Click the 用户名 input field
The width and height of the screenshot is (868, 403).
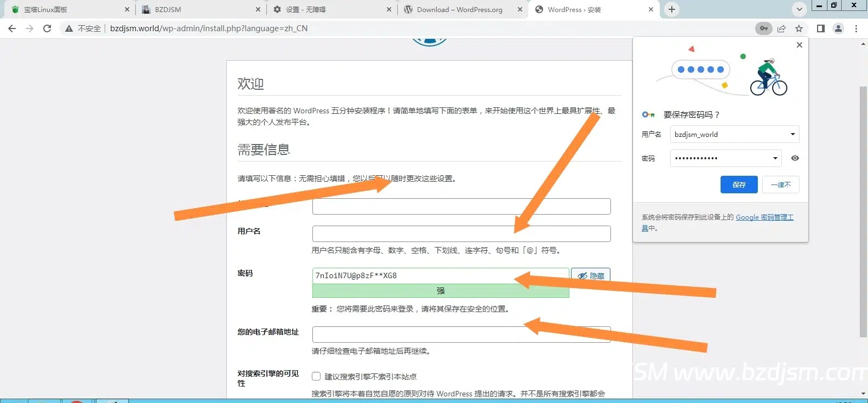pyautogui.click(x=461, y=234)
